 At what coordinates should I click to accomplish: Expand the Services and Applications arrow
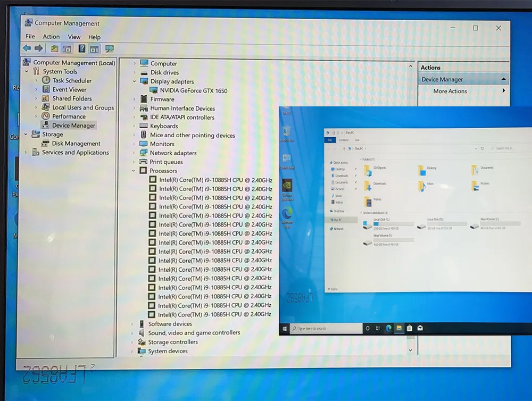tap(26, 152)
